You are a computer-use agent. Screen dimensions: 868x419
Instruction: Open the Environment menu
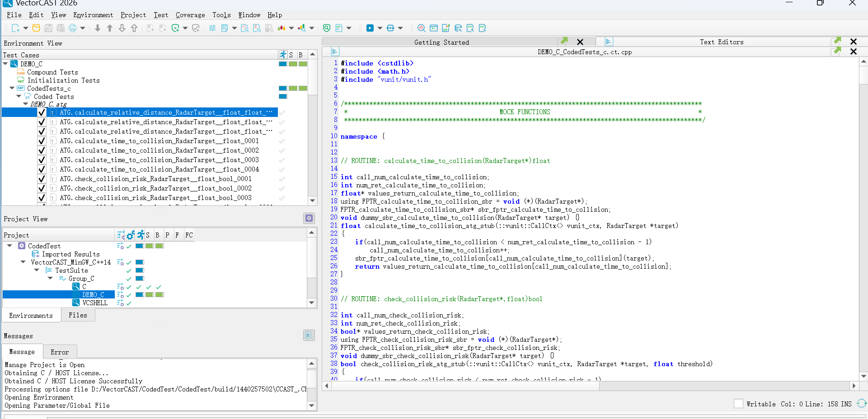[93, 15]
